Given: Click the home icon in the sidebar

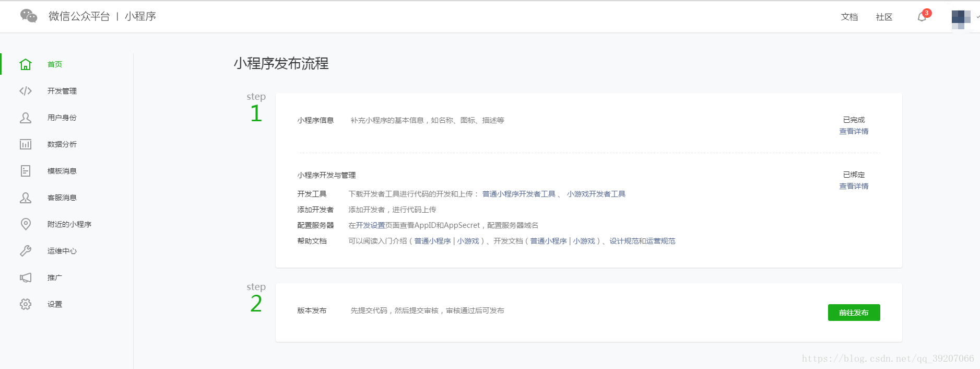Looking at the screenshot, I should (x=26, y=64).
